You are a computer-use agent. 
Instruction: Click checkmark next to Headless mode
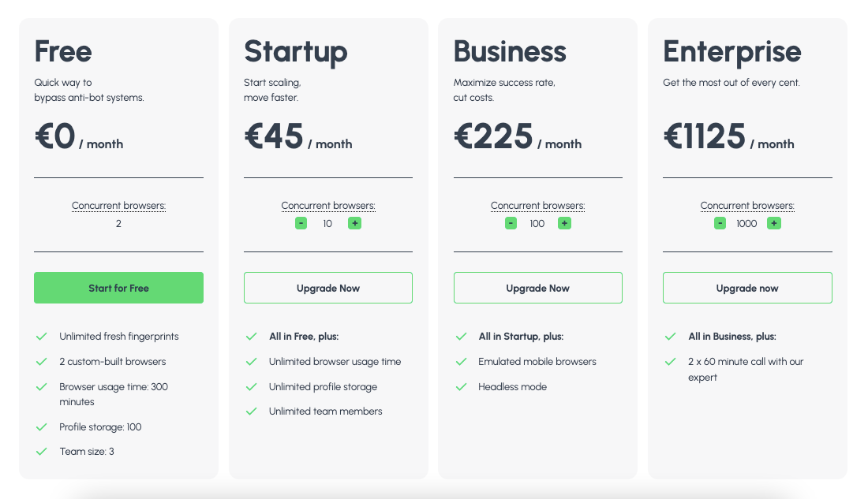[x=461, y=387]
